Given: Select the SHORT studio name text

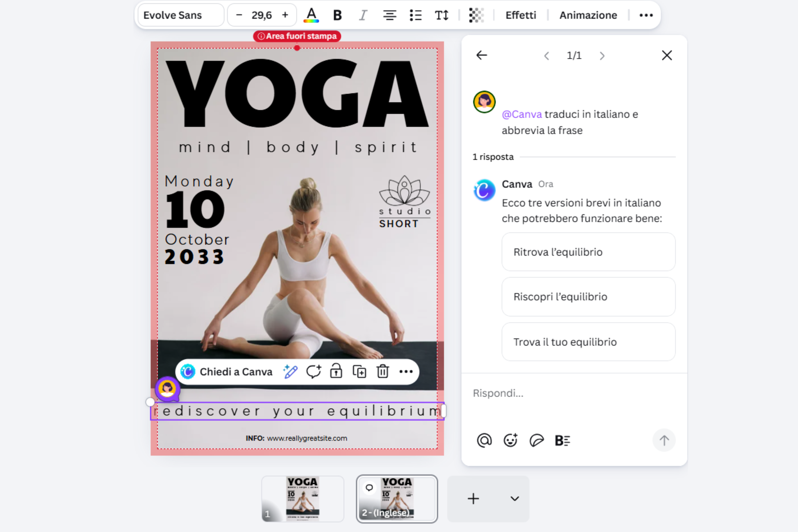Looking at the screenshot, I should pos(399,224).
